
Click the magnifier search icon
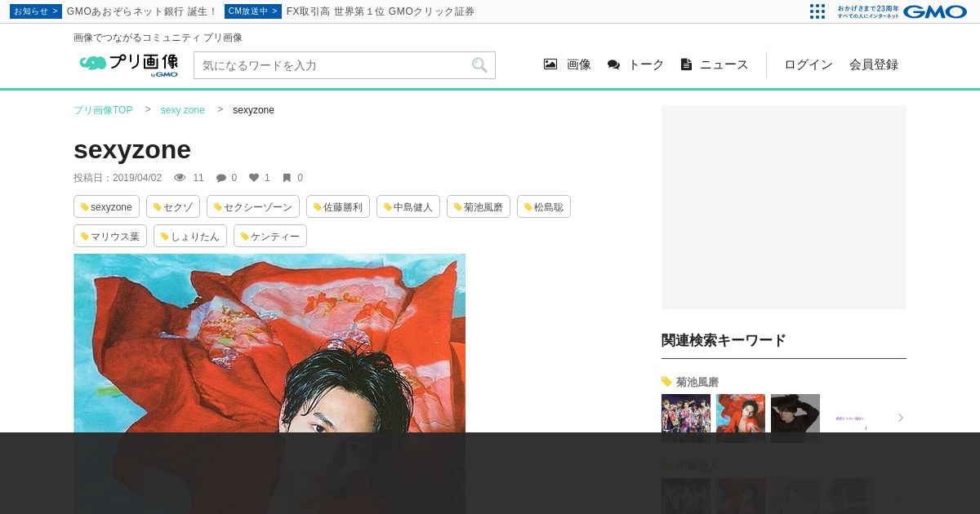tap(479, 65)
